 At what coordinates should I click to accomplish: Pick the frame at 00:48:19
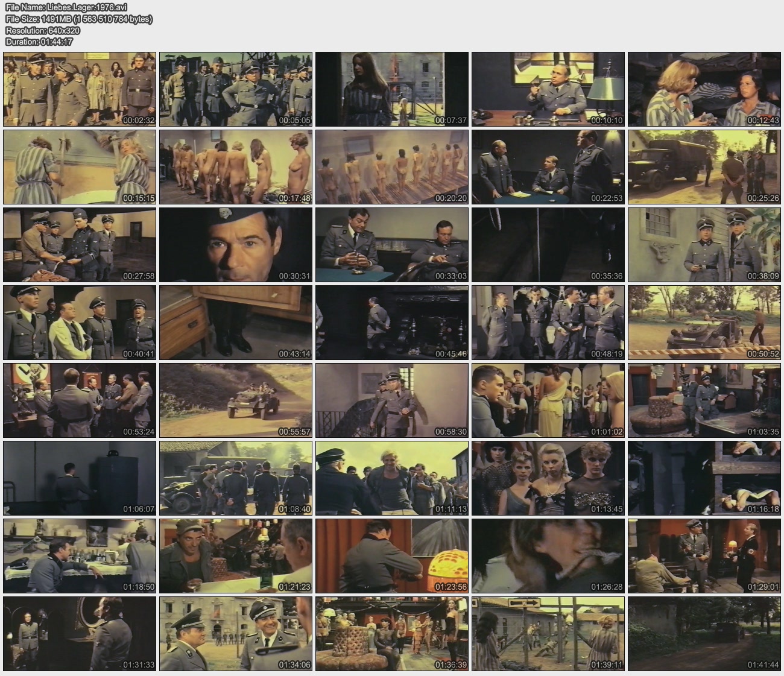point(548,323)
